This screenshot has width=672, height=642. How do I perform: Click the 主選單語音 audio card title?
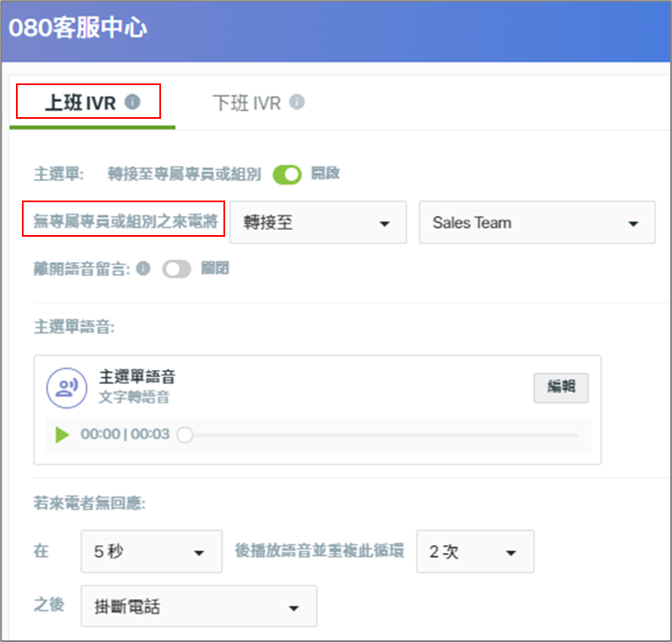tap(137, 377)
